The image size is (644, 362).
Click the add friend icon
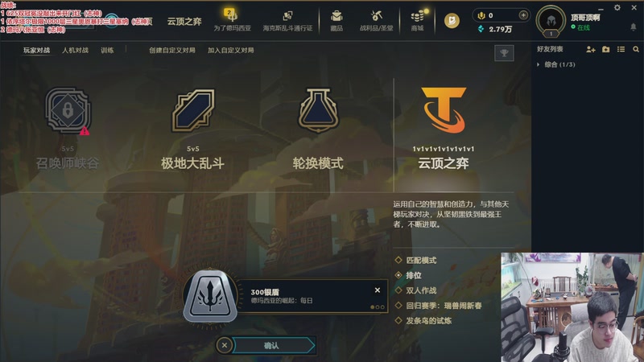coord(591,49)
